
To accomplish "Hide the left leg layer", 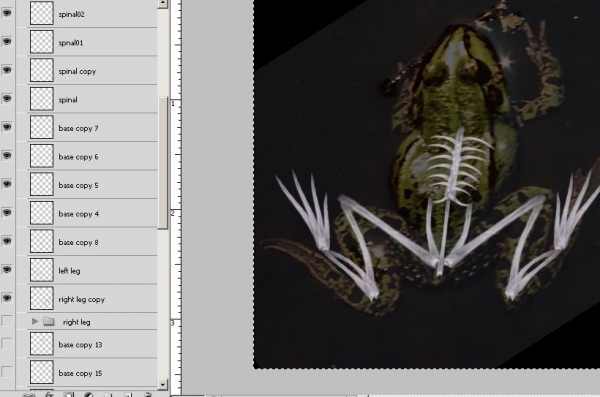I will point(7,270).
